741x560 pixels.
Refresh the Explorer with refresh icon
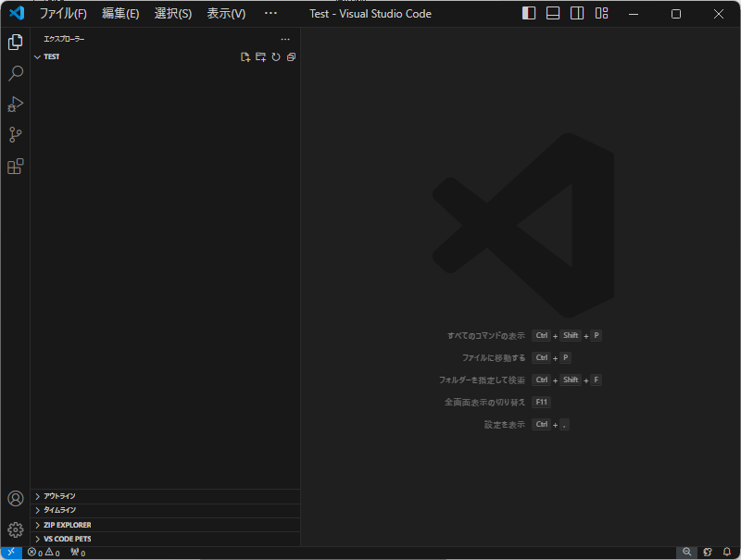(x=276, y=57)
